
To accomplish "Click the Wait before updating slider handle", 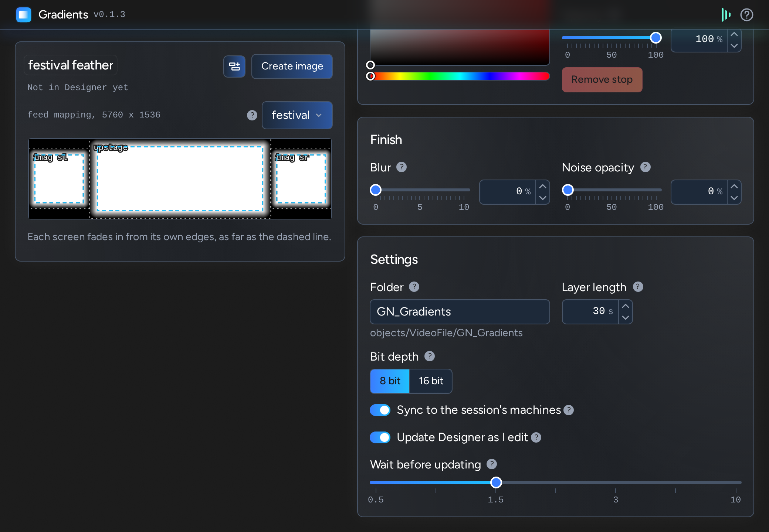I will (496, 482).
